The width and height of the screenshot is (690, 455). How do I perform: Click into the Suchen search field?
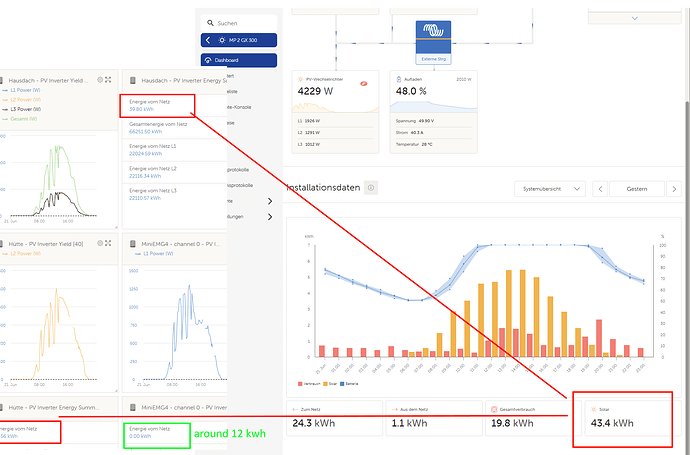tap(239, 23)
